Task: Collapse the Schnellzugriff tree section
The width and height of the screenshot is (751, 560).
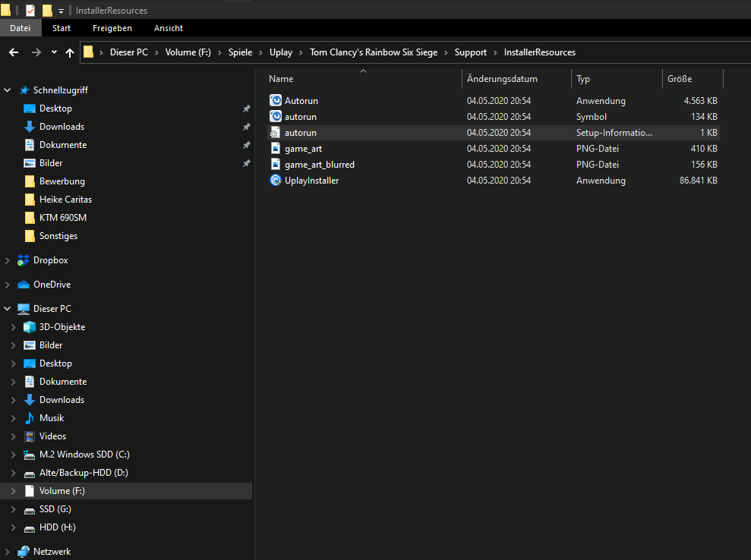Action: click(x=7, y=90)
